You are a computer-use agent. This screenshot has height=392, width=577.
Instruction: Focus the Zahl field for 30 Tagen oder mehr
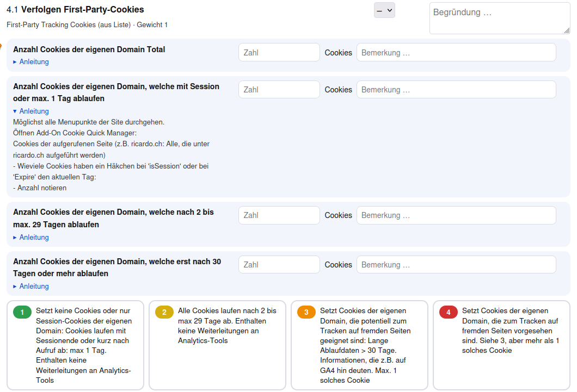click(279, 265)
